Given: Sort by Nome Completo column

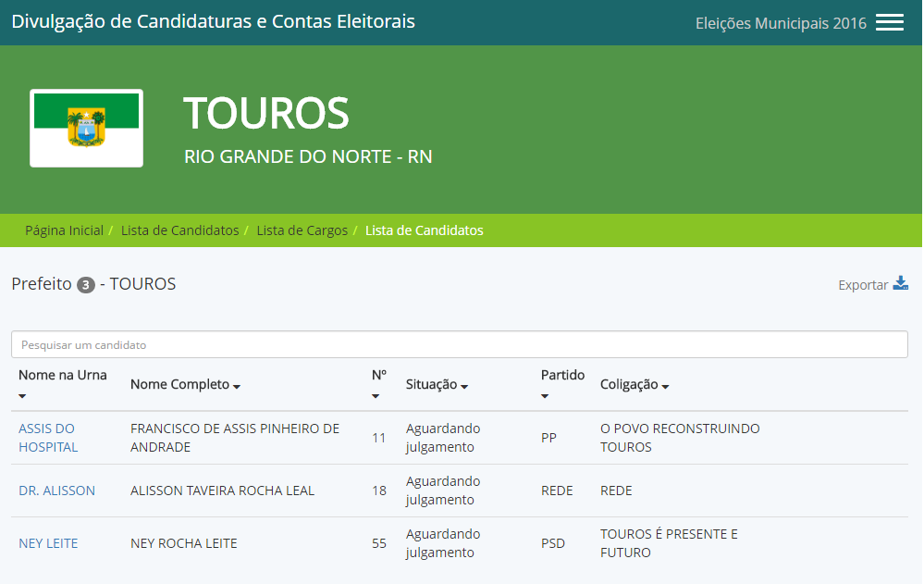Looking at the screenshot, I should point(185,384).
